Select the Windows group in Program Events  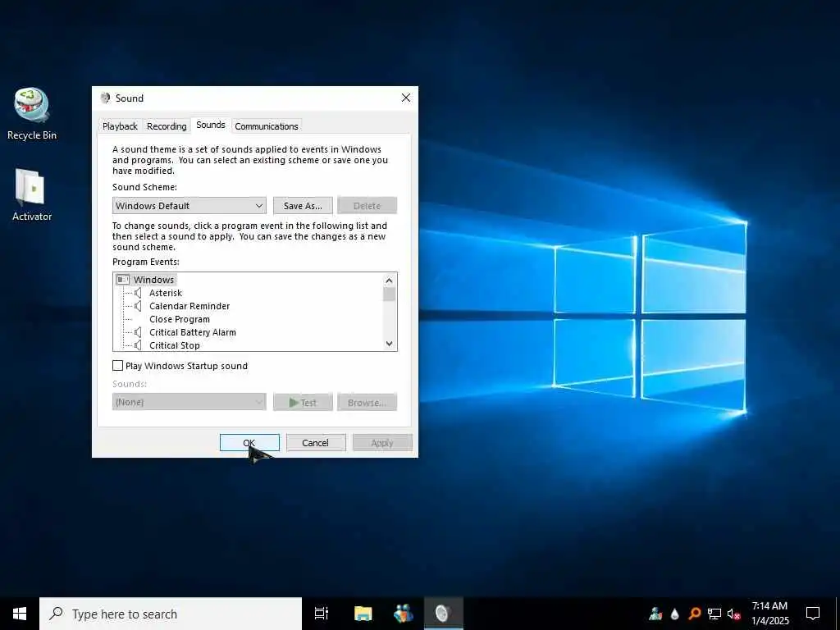[153, 280]
